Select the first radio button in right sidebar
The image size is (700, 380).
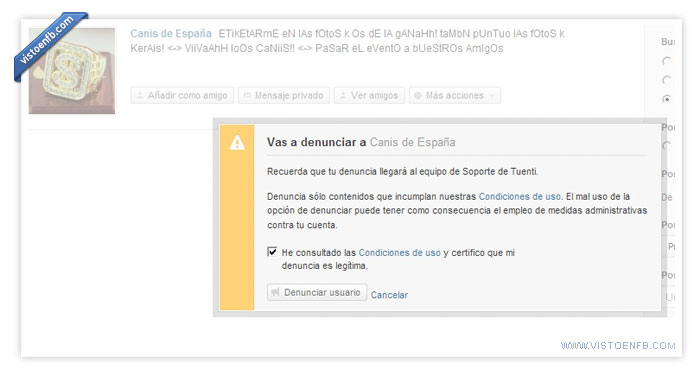click(667, 61)
